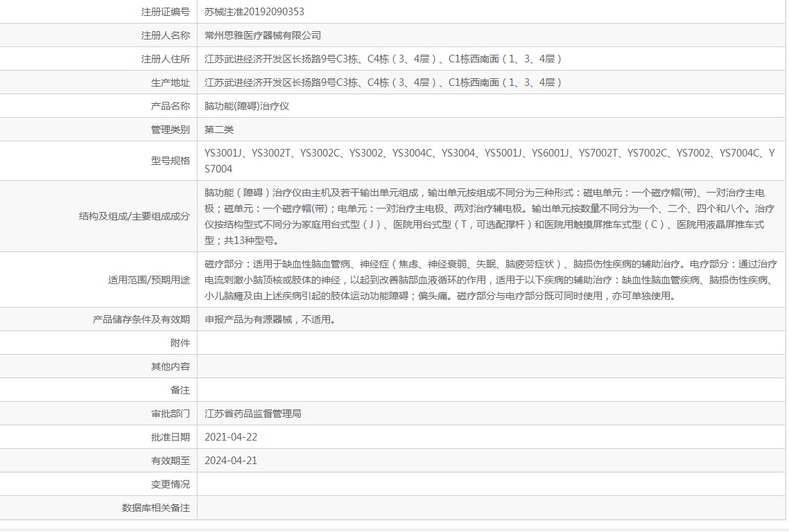The height and width of the screenshot is (532, 789).
Task: Select the 第二类 category value
Action: pyautogui.click(x=219, y=130)
